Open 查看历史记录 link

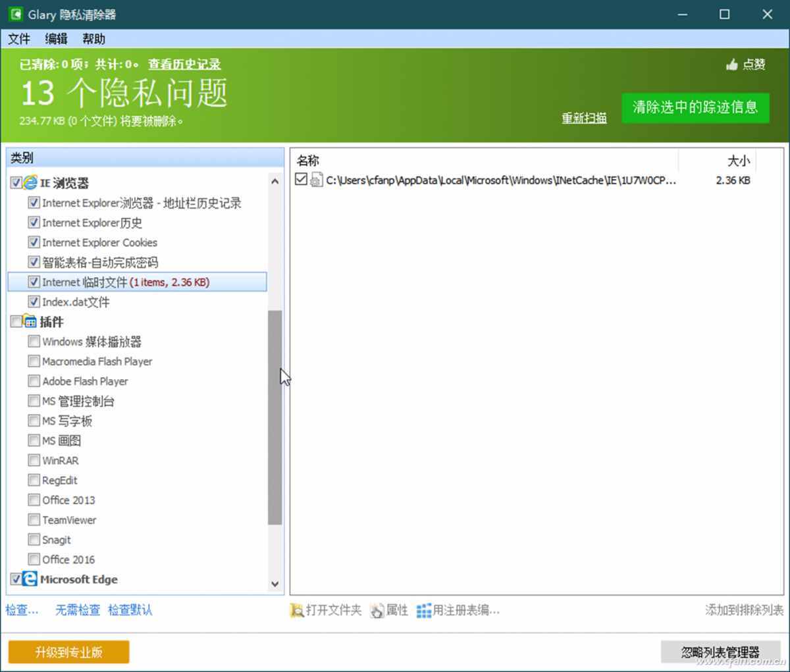pos(184,65)
